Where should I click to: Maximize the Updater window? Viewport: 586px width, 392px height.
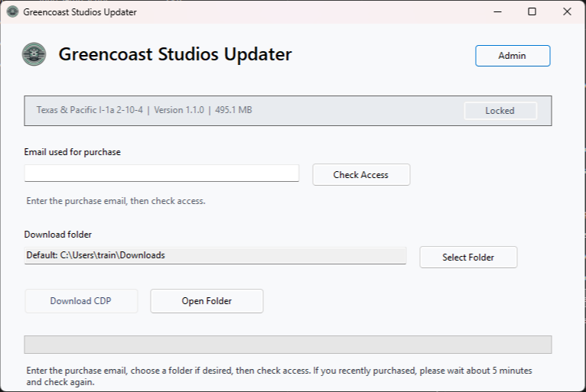532,11
